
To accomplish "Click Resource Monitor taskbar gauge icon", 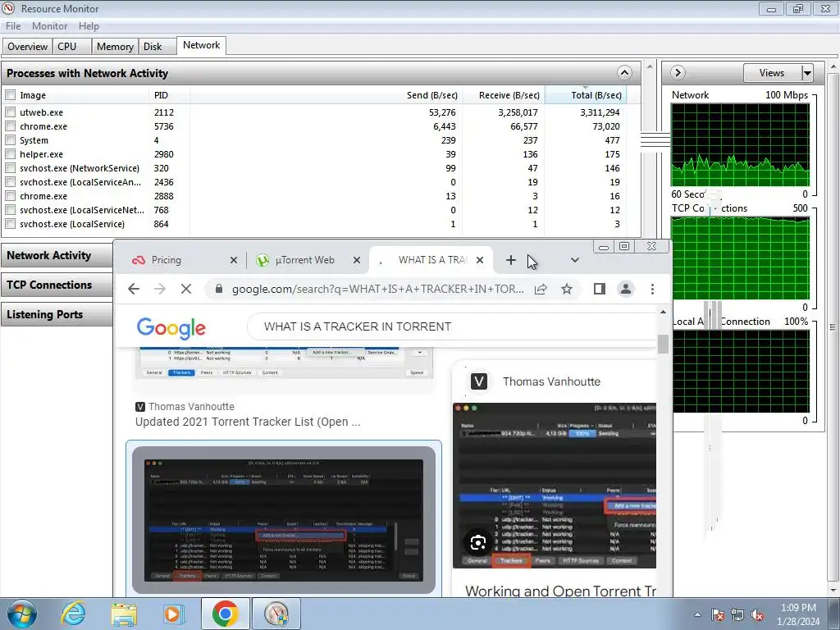I will pyautogui.click(x=276, y=614).
